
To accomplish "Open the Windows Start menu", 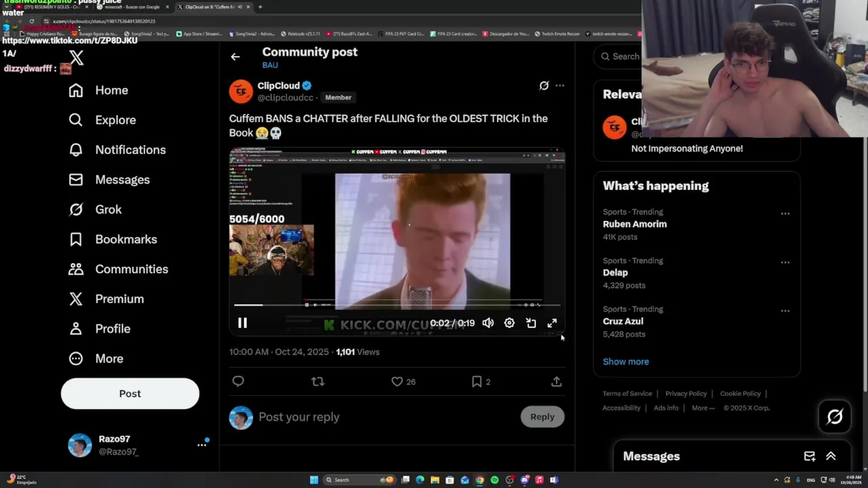I will [314, 480].
